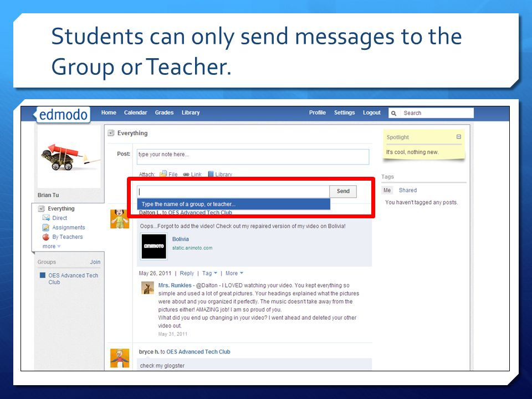Screen dimensions: 532x399
Task: Click the Animoto video thumbnail
Action: click(154, 246)
